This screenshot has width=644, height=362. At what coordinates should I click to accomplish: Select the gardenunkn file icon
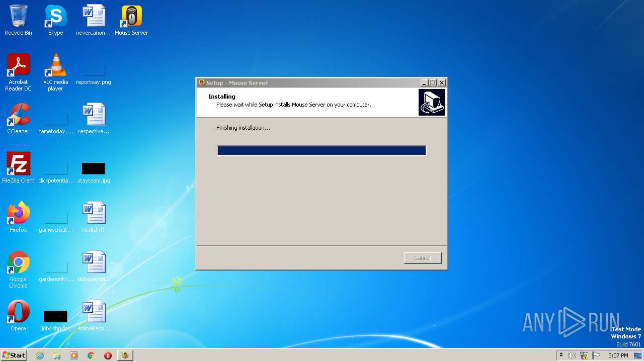(x=55, y=271)
